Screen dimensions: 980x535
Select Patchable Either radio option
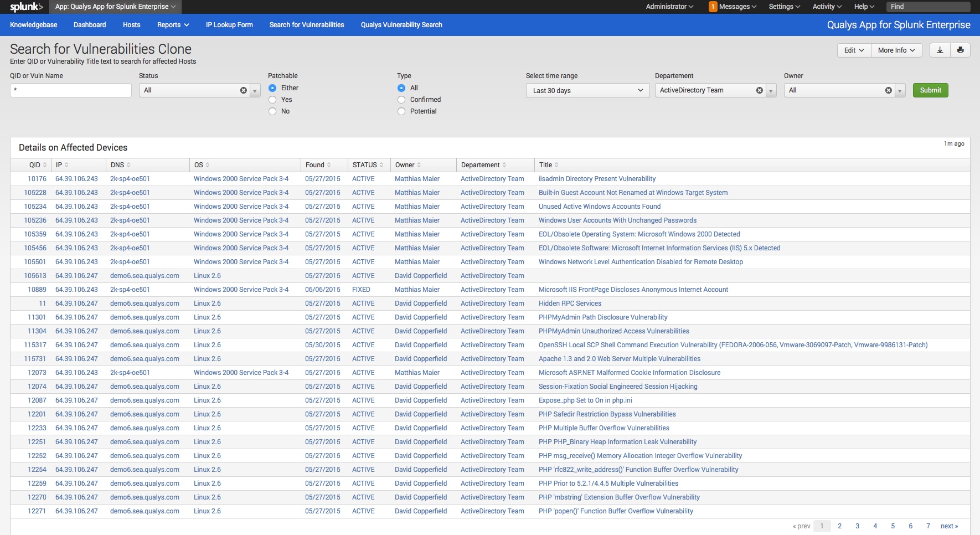click(x=272, y=88)
